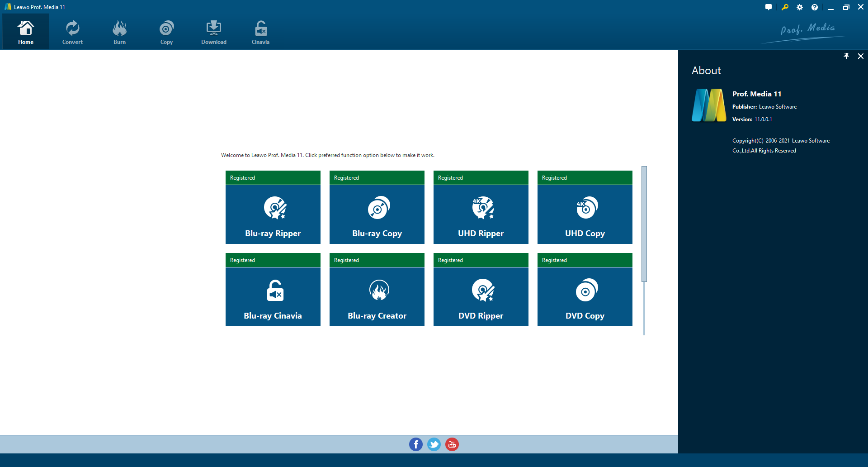This screenshot has height=467, width=868.
Task: Click the welcome message text
Action: point(328,155)
